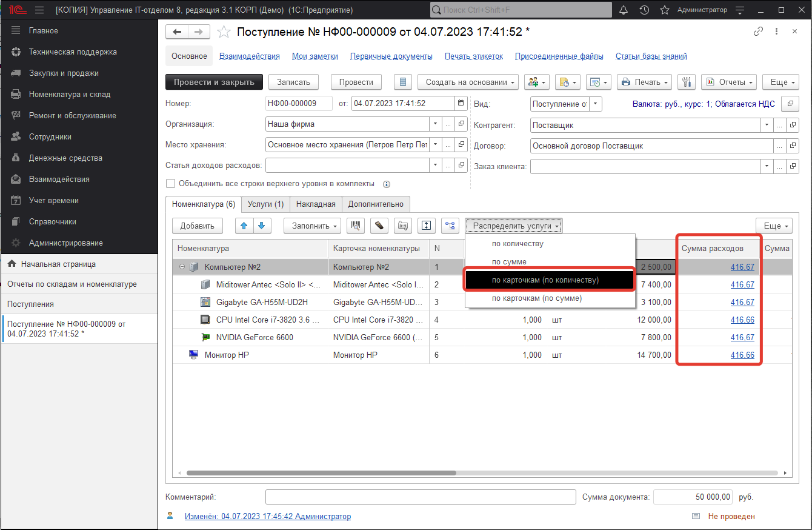Screen dimensions: 812x530
Task: Open the Первичные документы link
Action: click(391, 56)
